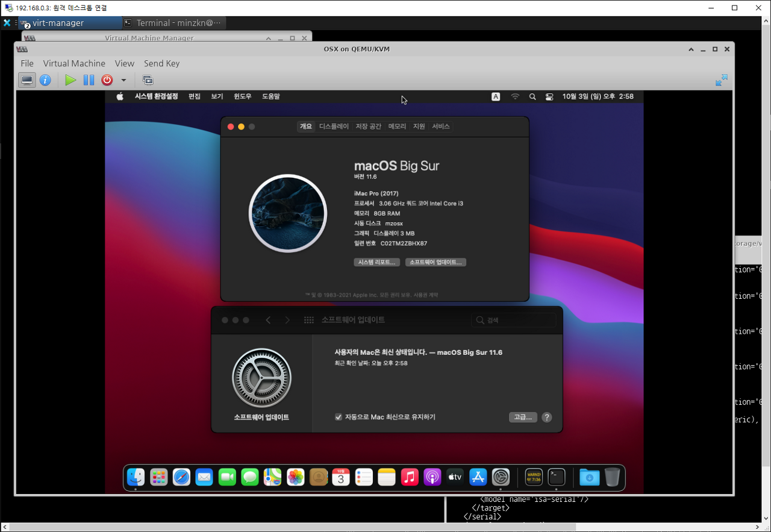Viewport: 771px width, 532px height.
Task: Switch to the 메모리 tab
Action: click(397, 127)
